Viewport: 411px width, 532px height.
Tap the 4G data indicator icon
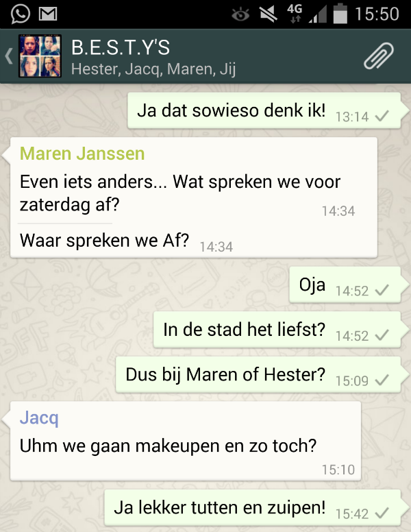coord(295,14)
